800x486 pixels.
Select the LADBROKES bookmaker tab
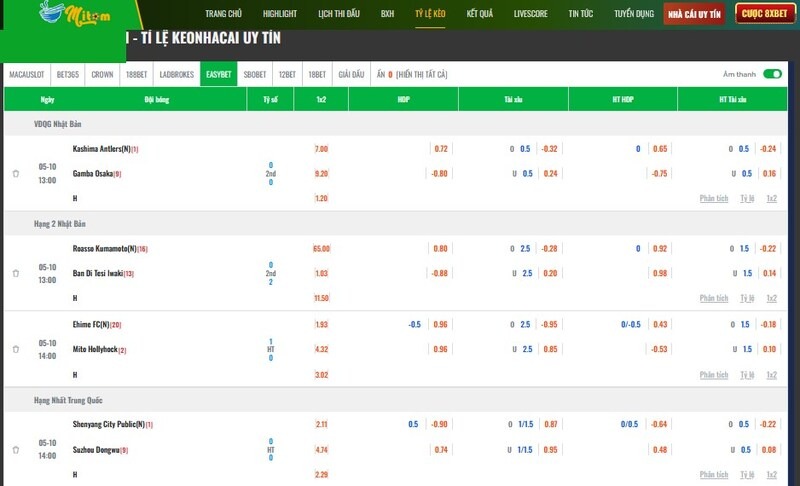coord(177,74)
